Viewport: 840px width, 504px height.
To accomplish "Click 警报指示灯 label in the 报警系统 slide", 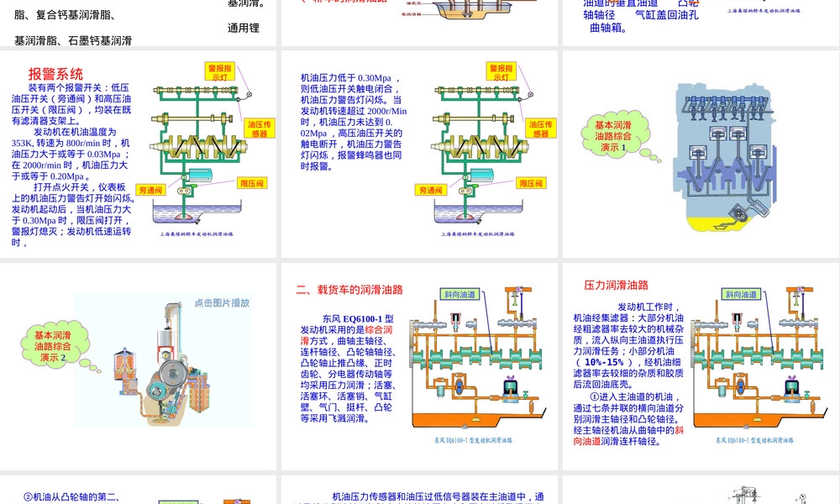I will [220, 72].
